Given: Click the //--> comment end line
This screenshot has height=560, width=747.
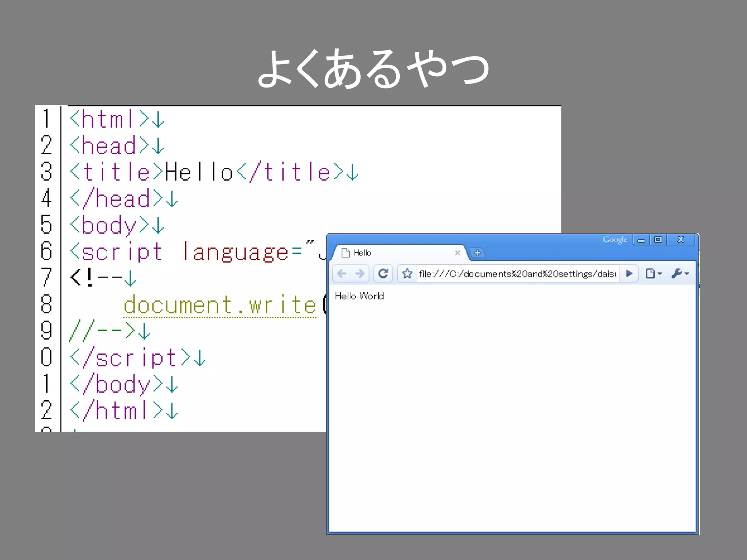Looking at the screenshot, I should click(x=110, y=331).
